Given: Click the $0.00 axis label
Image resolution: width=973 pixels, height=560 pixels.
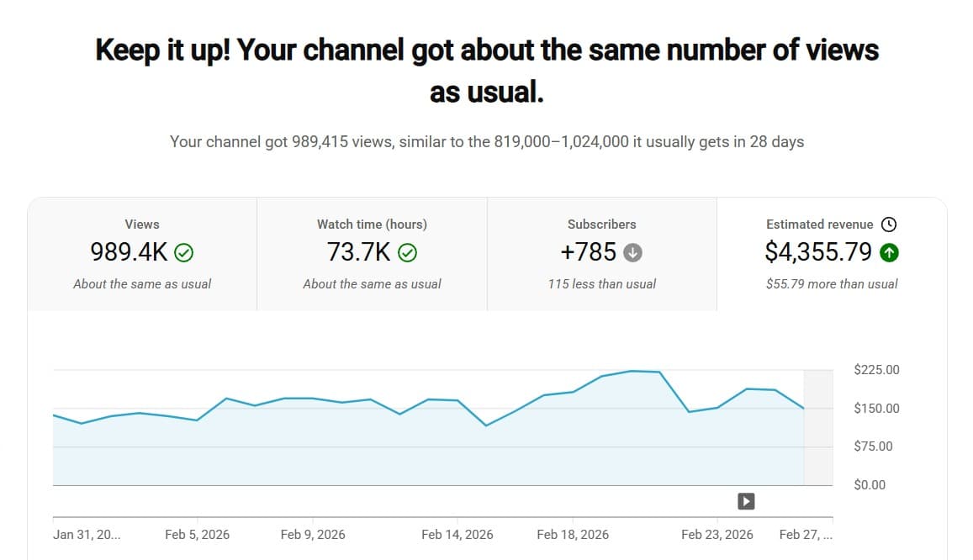Looking at the screenshot, I should point(869,484).
